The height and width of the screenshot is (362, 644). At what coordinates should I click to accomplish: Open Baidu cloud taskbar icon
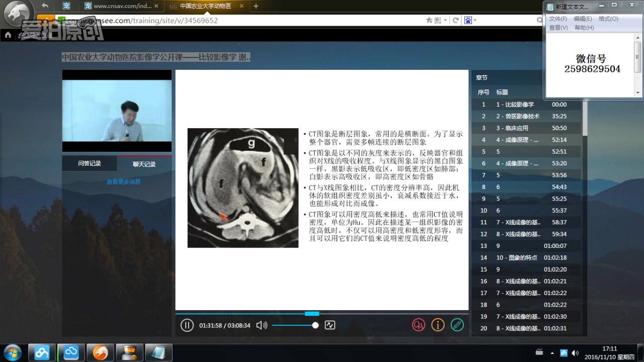(42, 352)
